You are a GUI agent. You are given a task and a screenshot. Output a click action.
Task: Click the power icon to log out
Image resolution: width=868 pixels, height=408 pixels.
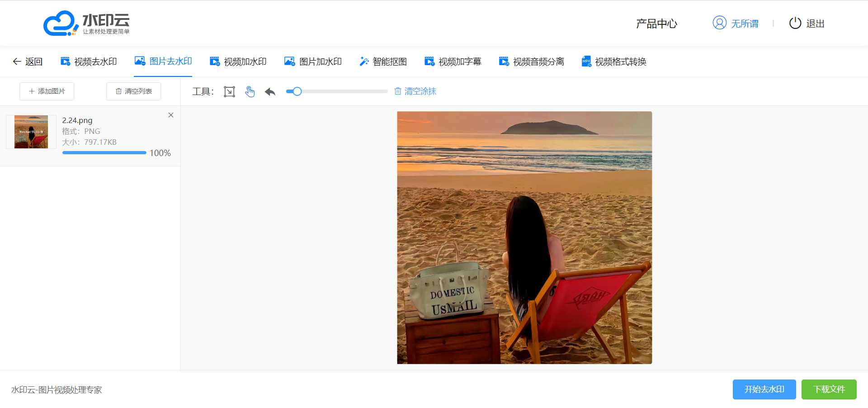pos(795,23)
